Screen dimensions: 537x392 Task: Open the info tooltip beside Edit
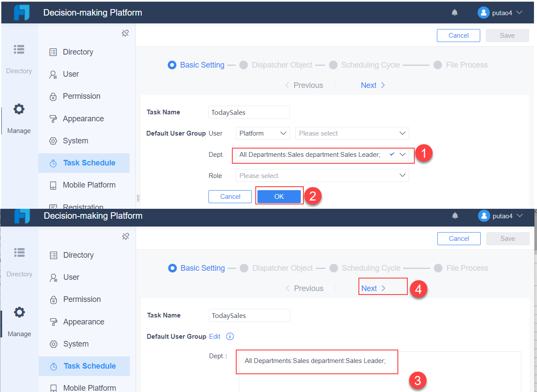(x=230, y=336)
